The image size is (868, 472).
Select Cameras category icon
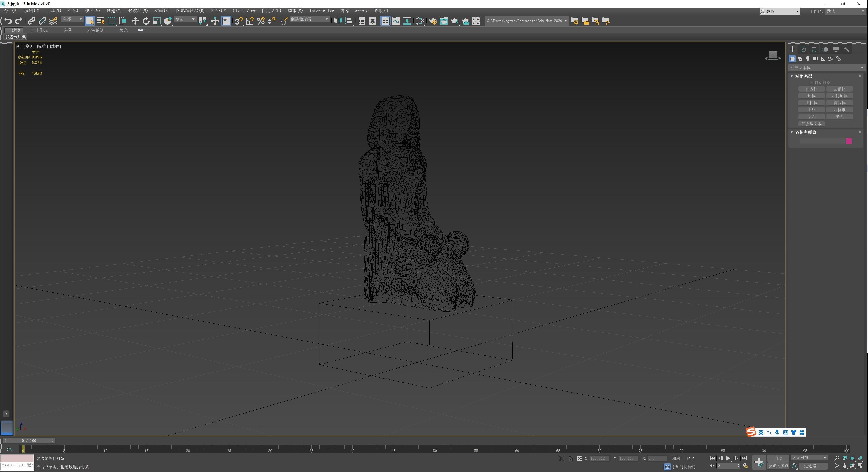pyautogui.click(x=815, y=59)
